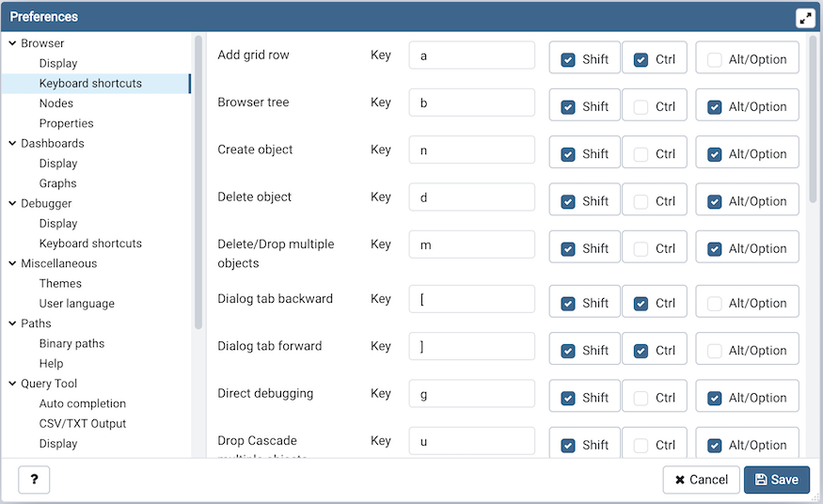Cancel the preferences changes
Viewport: 823px width, 504px height.
[702, 480]
